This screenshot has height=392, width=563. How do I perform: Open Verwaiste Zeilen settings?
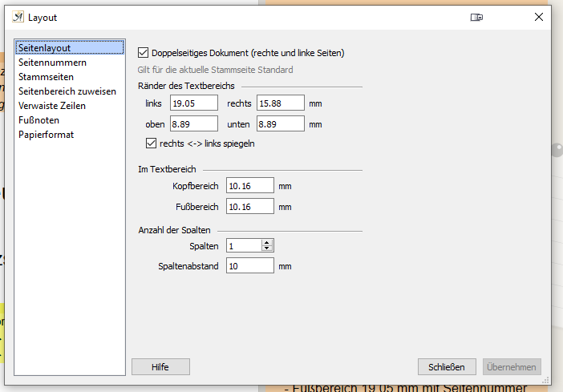click(52, 106)
